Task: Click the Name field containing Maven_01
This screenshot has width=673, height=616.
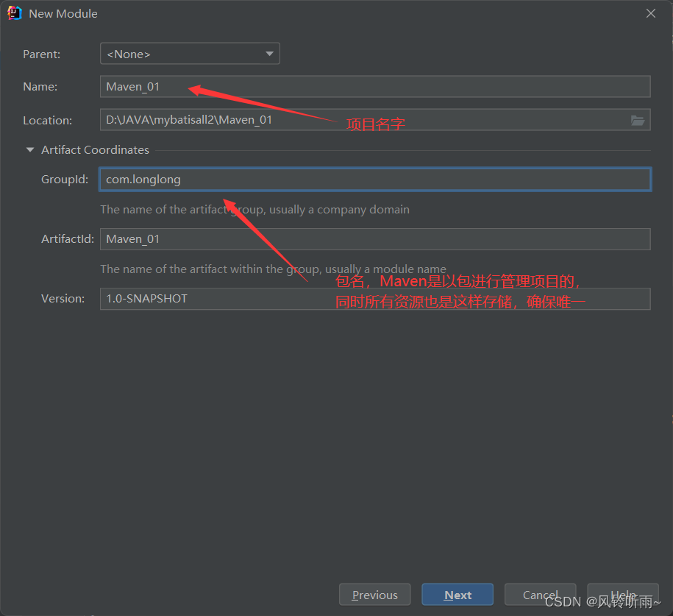Action: coord(374,87)
